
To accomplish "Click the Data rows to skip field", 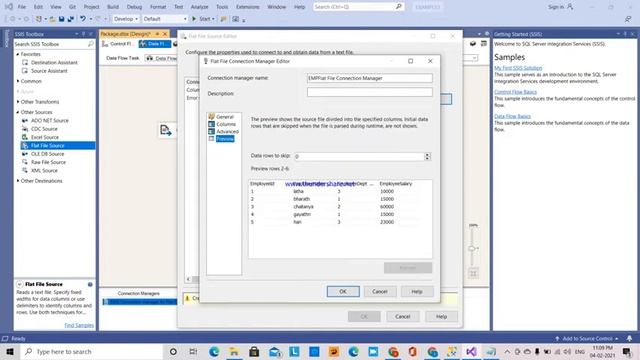I will (x=359, y=156).
